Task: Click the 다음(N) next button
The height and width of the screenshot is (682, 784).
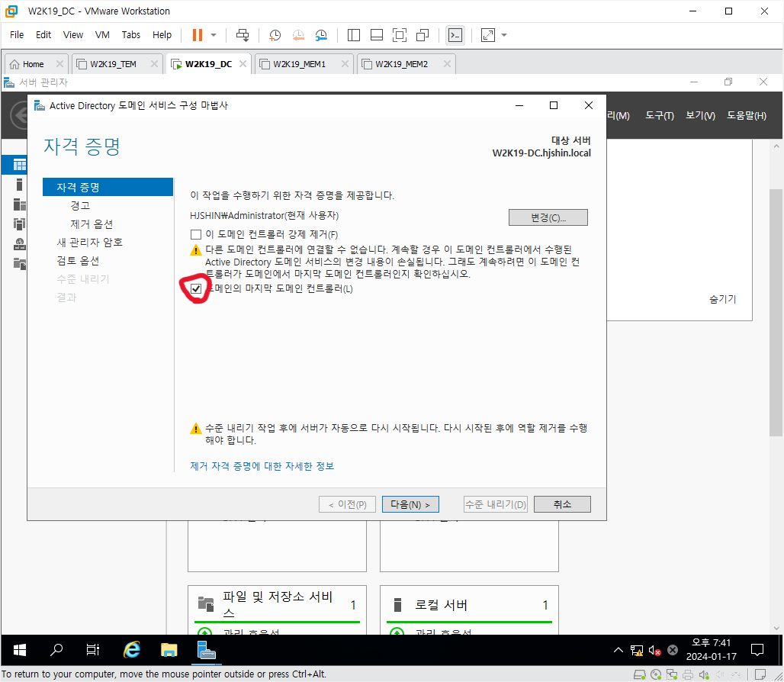Action: pos(410,504)
